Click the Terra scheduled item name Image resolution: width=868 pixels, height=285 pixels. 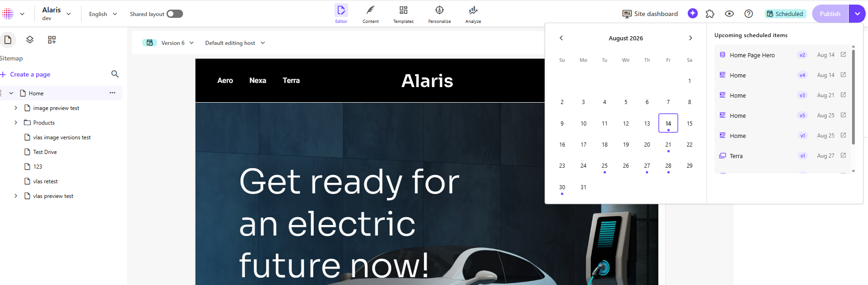pyautogui.click(x=736, y=156)
